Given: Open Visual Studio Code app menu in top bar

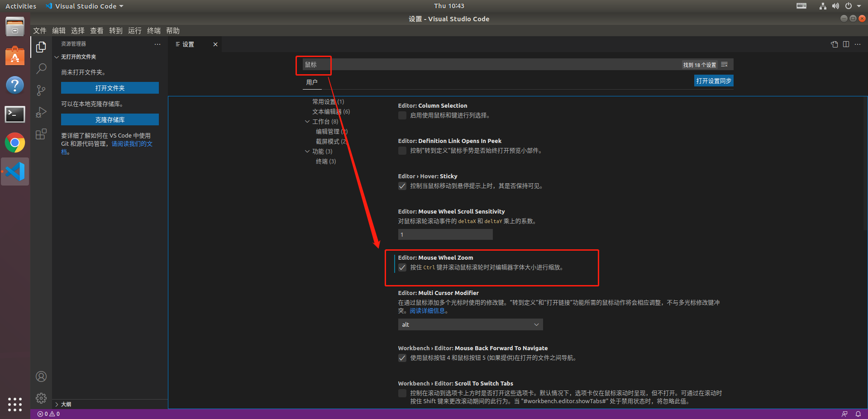Looking at the screenshot, I should click(x=85, y=6).
